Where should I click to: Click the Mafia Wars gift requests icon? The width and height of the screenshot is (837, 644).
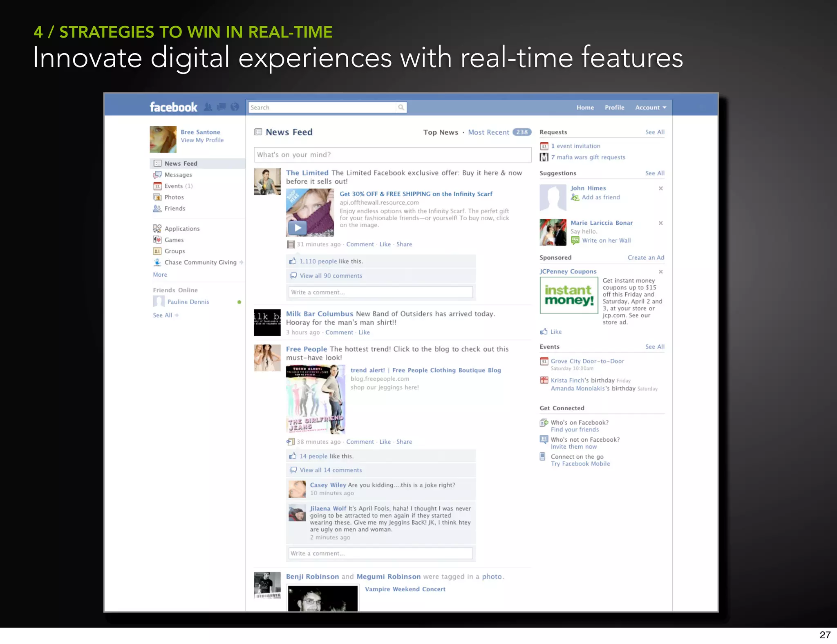(544, 157)
